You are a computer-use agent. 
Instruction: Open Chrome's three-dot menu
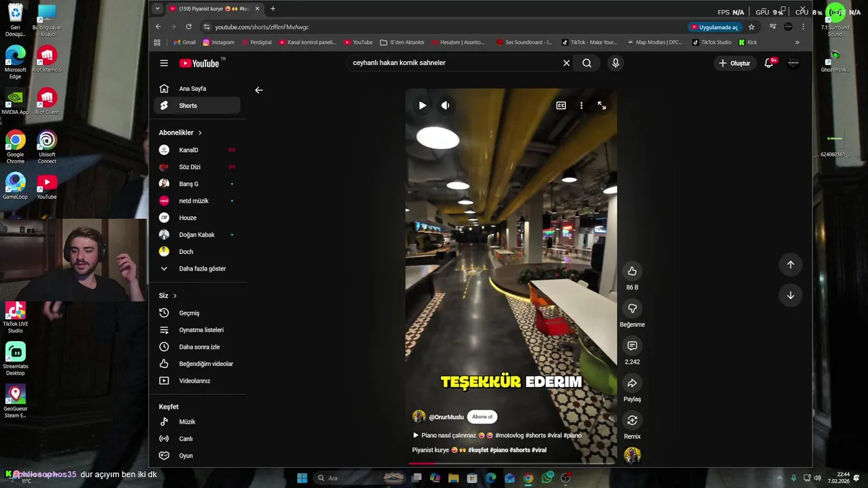803,27
